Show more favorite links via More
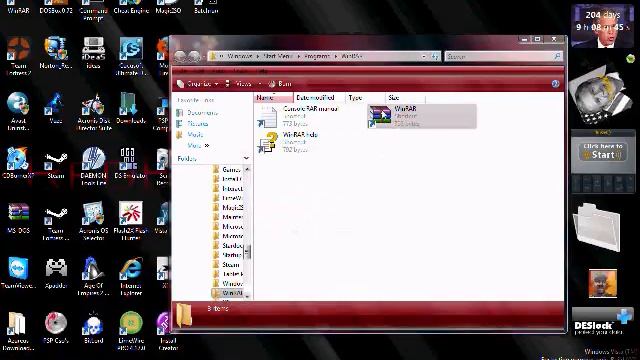This screenshot has width=640, height=360. pos(198,145)
